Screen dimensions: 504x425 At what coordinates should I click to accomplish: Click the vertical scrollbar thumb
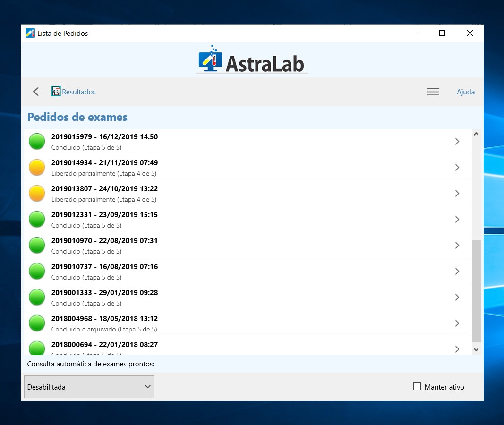(476, 290)
